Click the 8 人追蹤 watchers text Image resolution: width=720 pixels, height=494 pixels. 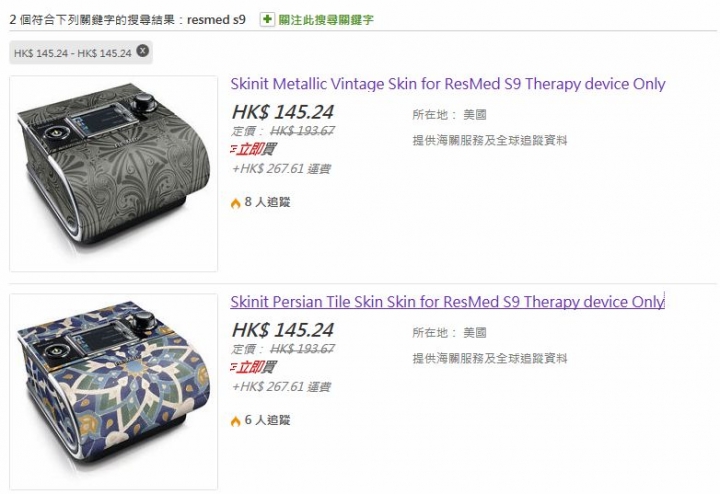(267, 202)
